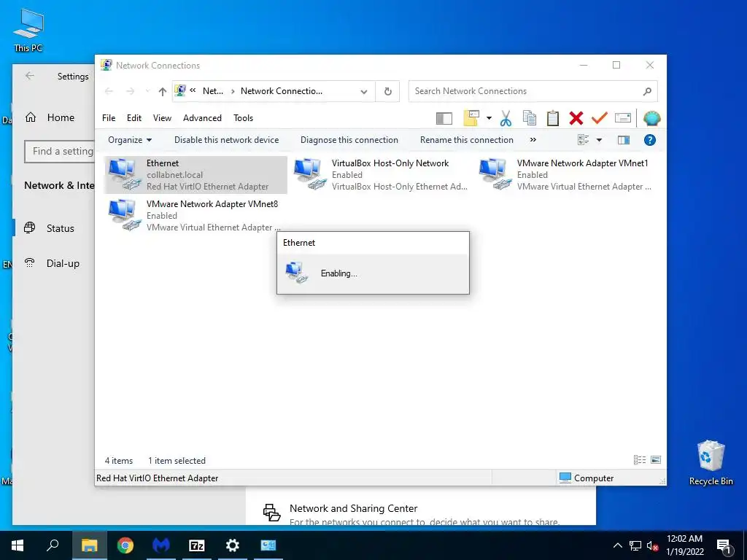This screenshot has width=747, height=560.
Task: Open the address bar history dropdown
Action: click(364, 91)
